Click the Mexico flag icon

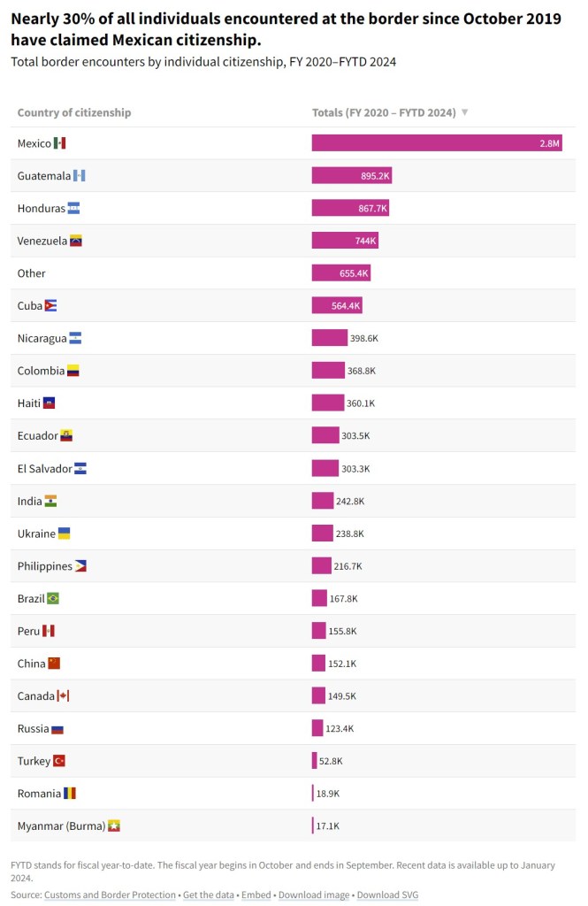click(x=59, y=143)
